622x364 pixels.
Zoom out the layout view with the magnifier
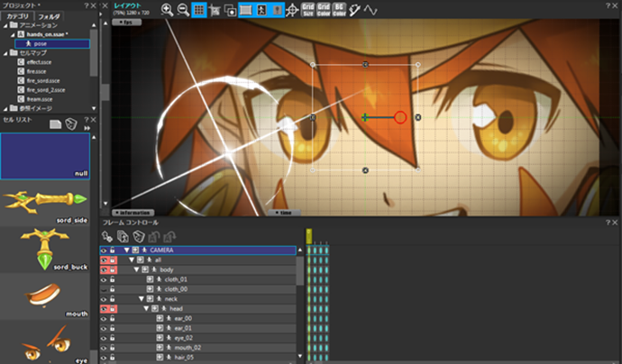tap(183, 10)
